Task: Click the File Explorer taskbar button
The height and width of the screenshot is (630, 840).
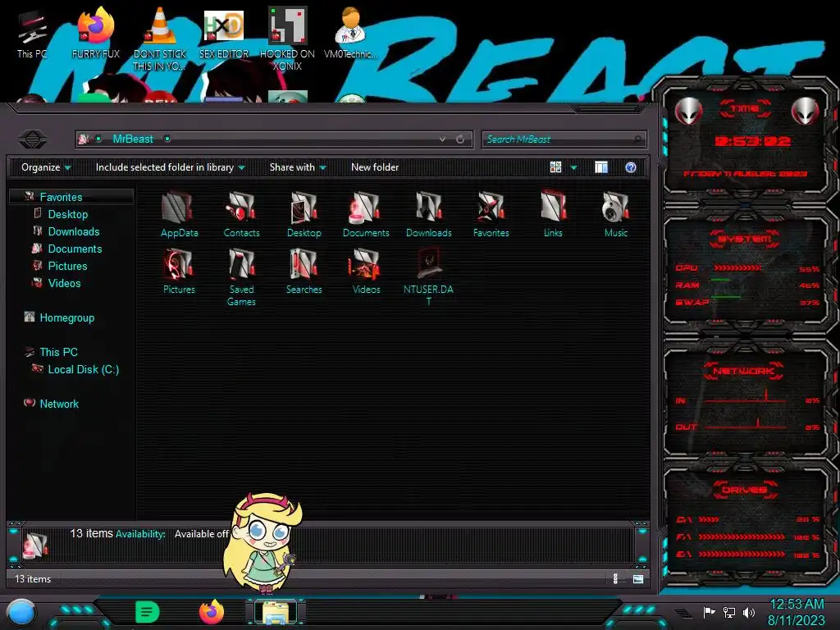Action: pyautogui.click(x=276, y=612)
